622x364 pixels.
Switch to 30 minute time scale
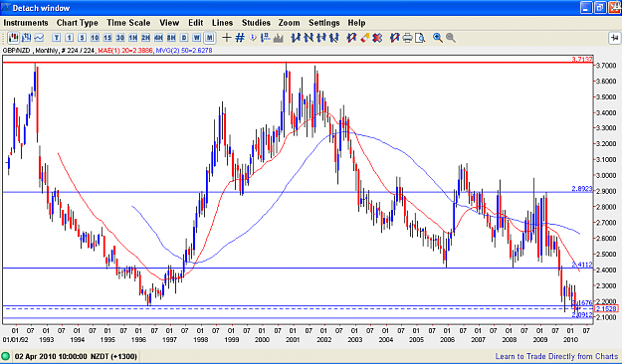click(x=119, y=38)
